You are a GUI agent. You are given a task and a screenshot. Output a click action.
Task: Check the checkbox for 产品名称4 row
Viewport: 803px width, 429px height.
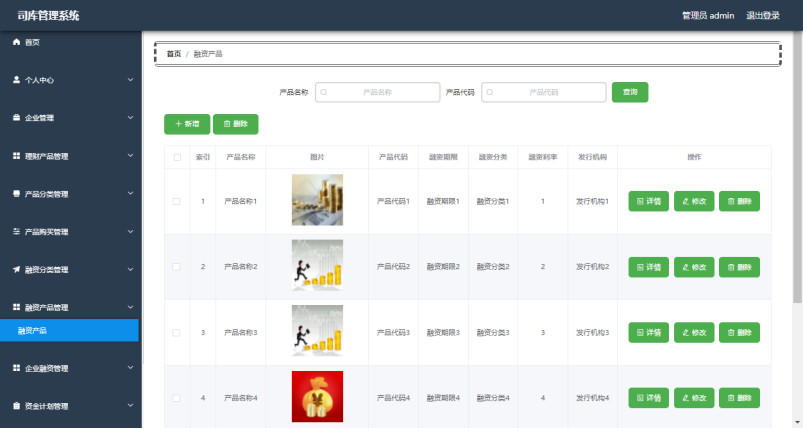[176, 398]
